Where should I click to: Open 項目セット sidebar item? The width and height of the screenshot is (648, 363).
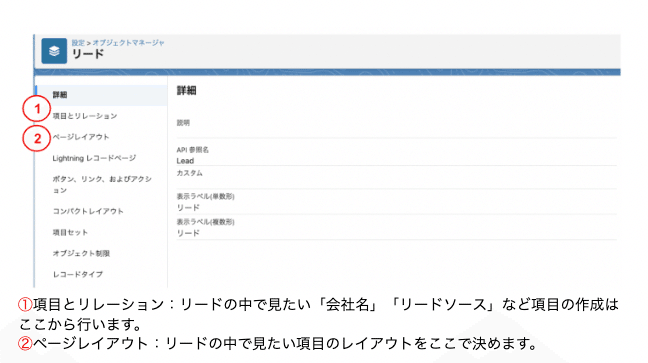coord(70,232)
